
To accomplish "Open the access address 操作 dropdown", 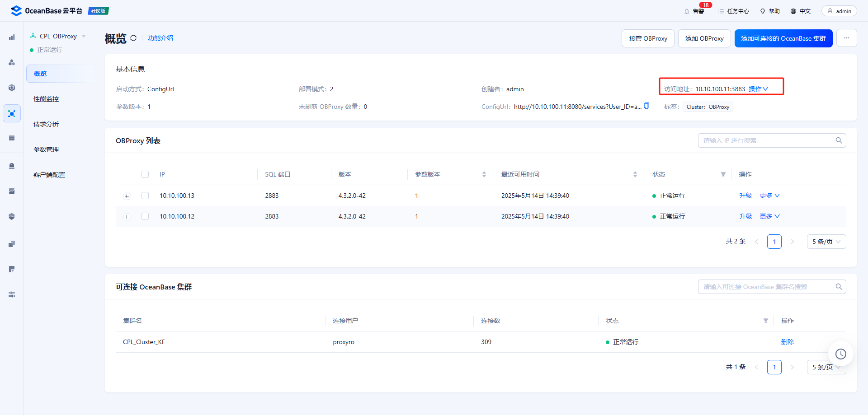I will click(758, 89).
